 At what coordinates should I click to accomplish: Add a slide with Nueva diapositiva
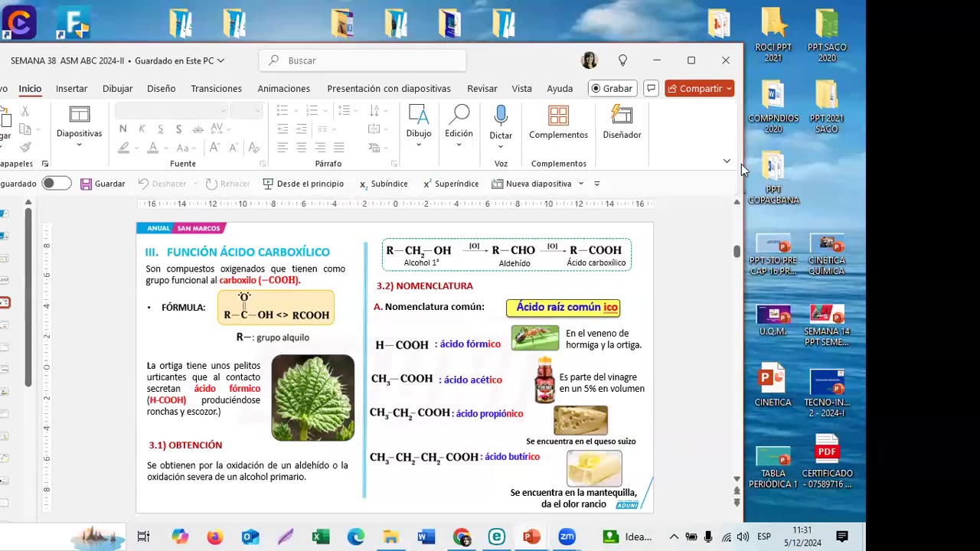(531, 184)
